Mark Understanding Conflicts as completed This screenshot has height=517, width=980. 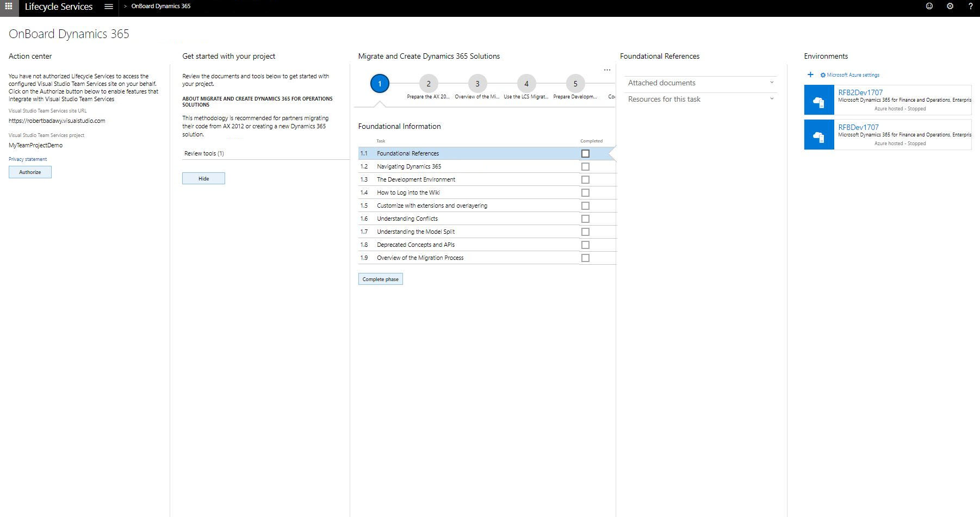(585, 219)
